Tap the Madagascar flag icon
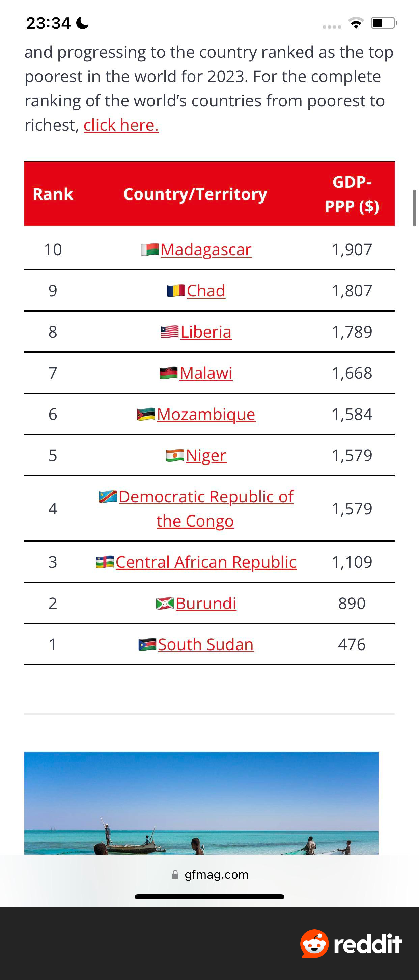The width and height of the screenshot is (419, 980). (x=149, y=249)
